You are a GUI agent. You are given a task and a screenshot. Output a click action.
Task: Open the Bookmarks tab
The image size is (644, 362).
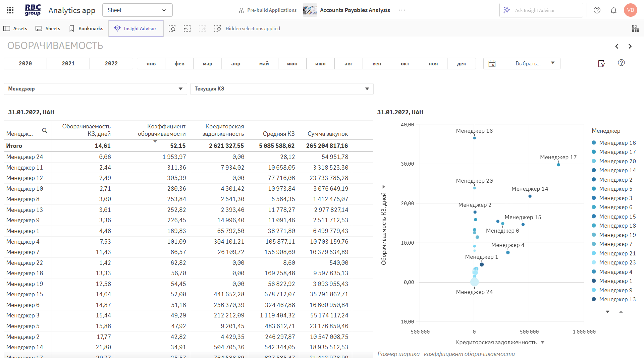click(86, 28)
